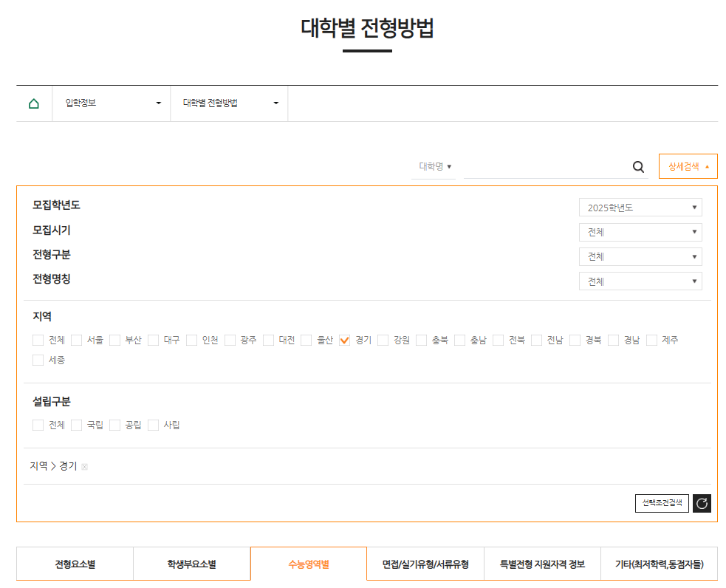Open the 입학정보 breadcrumb dropdown
The height and width of the screenshot is (588, 726).
pos(111,103)
